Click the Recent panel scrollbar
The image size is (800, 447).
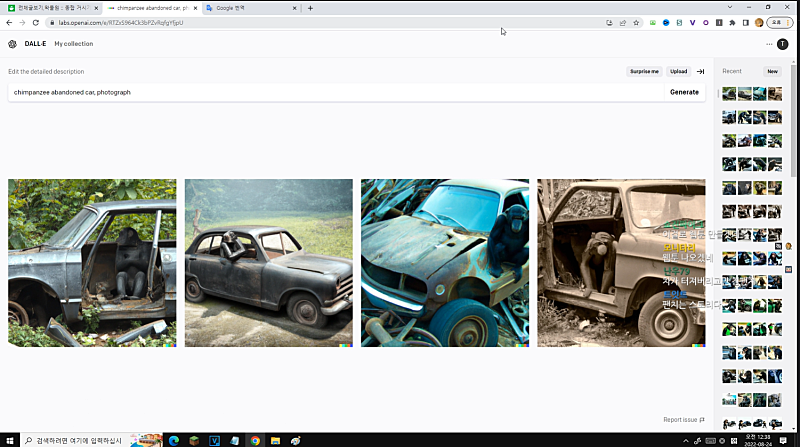793,120
